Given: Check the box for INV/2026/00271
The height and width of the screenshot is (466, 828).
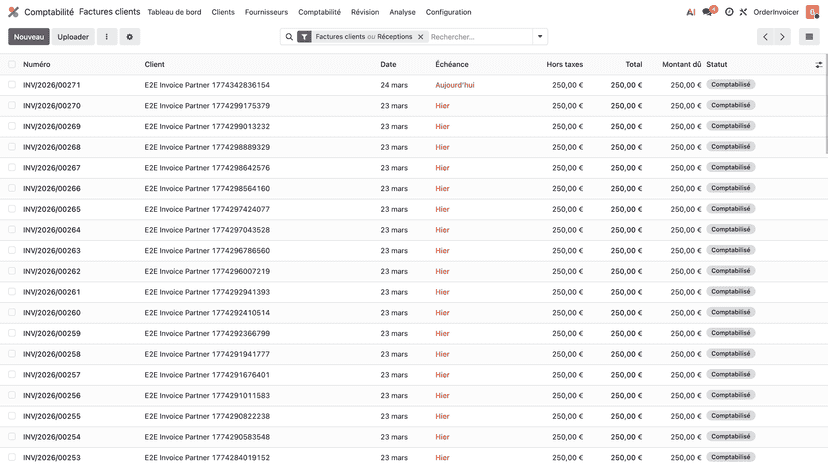Looking at the screenshot, I should tap(12, 85).
